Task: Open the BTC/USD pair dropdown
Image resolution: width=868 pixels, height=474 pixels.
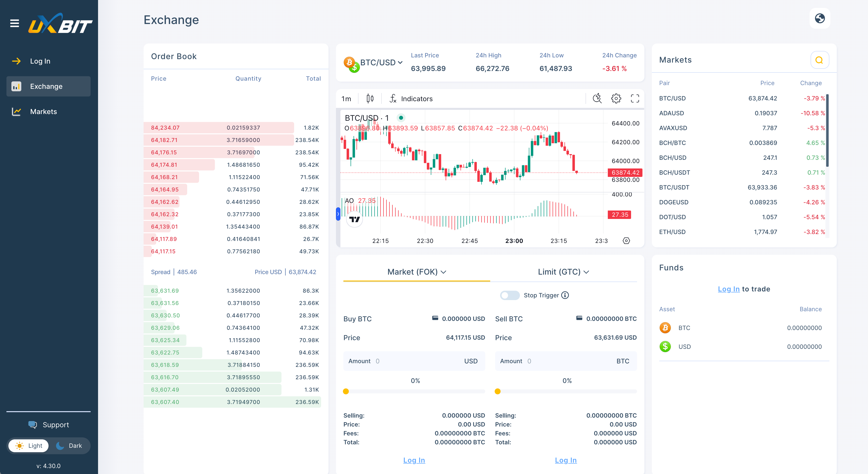Action: (x=381, y=63)
